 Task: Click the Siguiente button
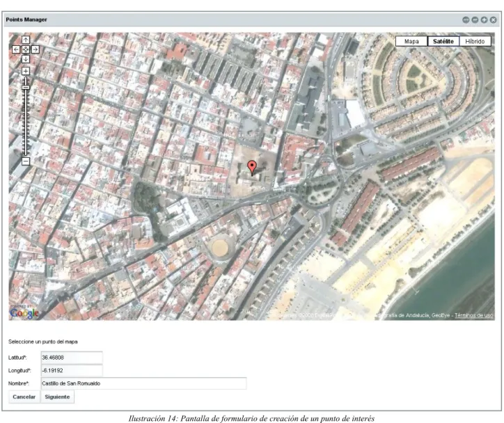click(x=57, y=397)
